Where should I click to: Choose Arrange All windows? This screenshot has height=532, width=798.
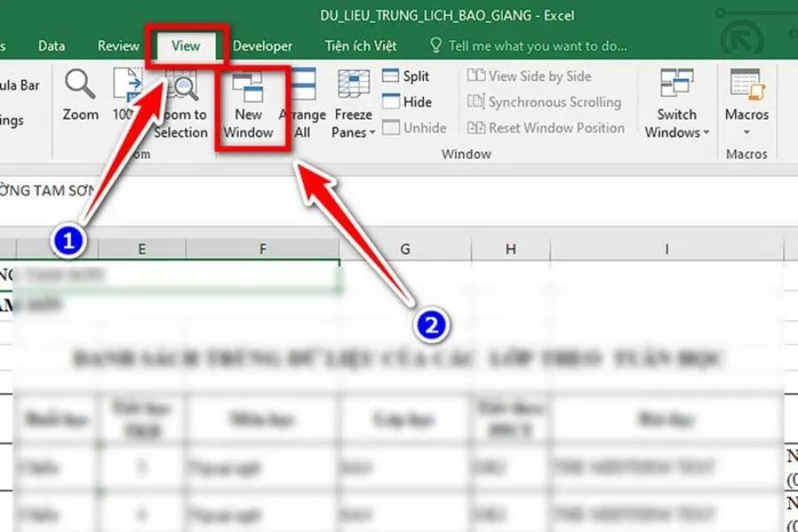pos(303,106)
